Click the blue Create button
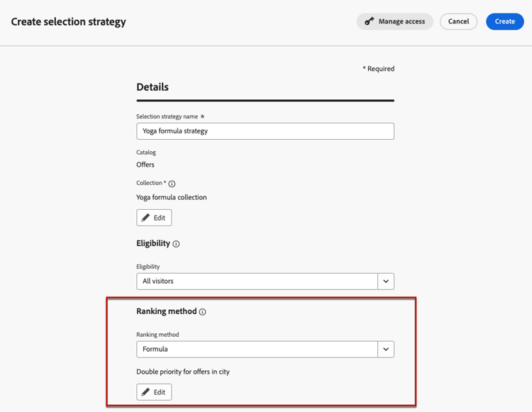Image resolution: width=532 pixels, height=412 pixels. tap(504, 21)
